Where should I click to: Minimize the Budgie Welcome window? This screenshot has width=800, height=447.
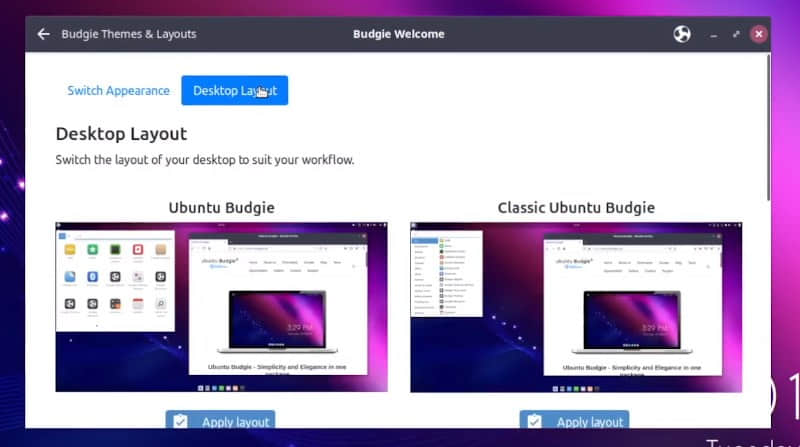click(713, 35)
